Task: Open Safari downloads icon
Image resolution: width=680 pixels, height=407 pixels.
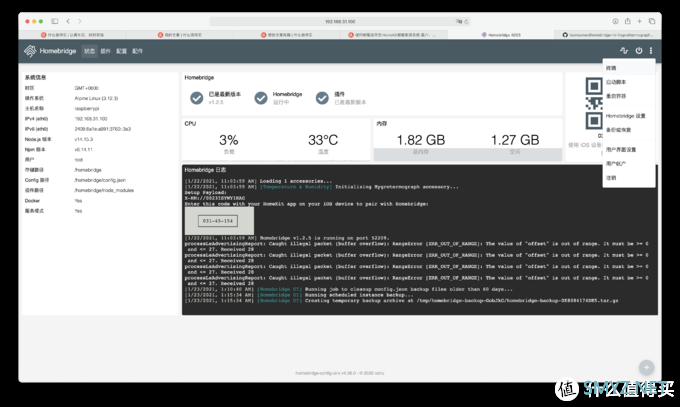Action: 615,21
